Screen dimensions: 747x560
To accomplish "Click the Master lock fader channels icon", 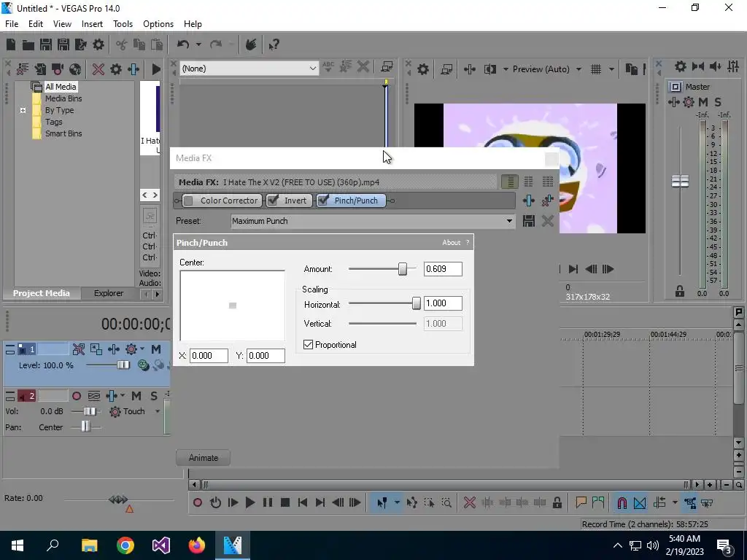I will [x=680, y=292].
